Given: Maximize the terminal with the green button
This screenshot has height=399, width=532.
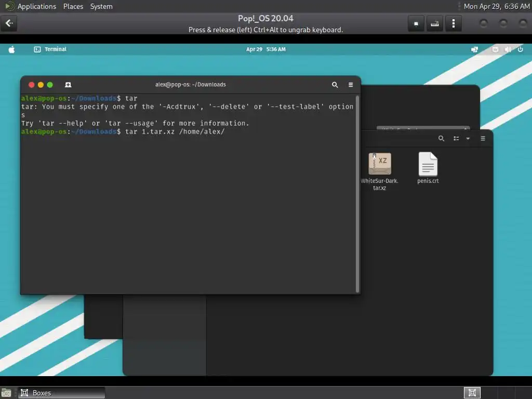Looking at the screenshot, I should 50,85.
